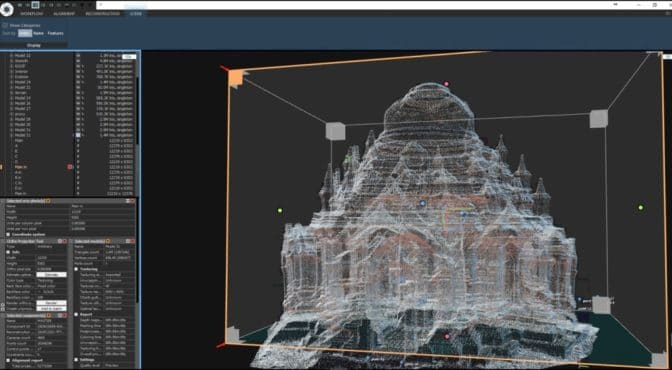Viewport: 672px width, 370px height.
Task: Open the RECONSTRUCTION ribbon tab
Action: tap(102, 14)
